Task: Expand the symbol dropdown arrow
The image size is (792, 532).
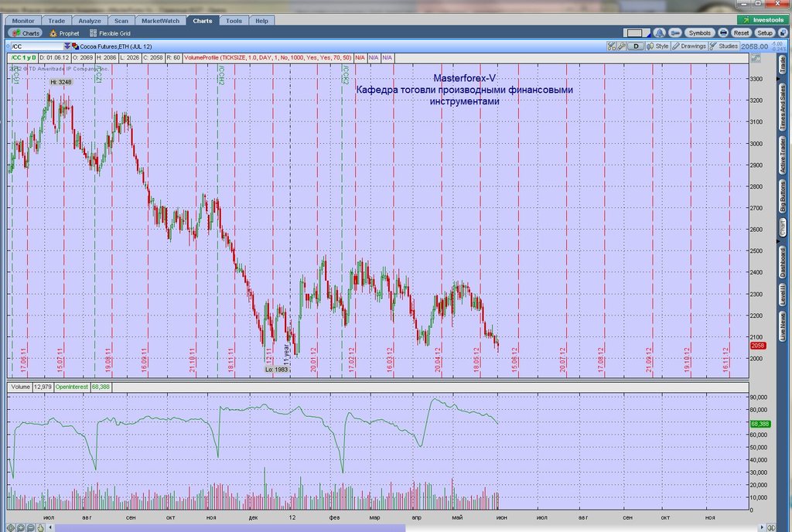Action: pyautogui.click(x=67, y=46)
